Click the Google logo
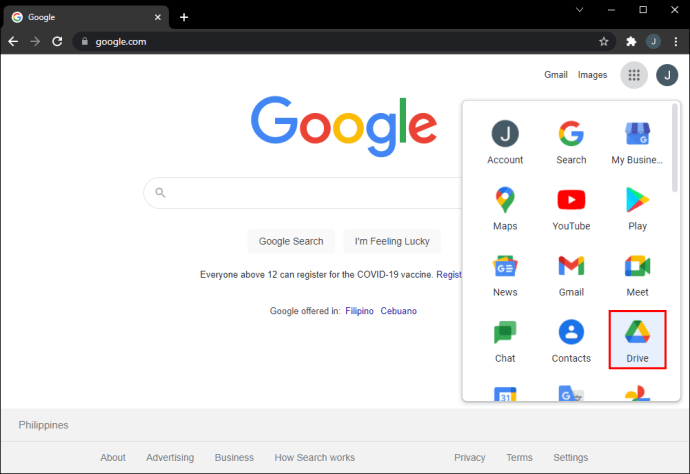 coord(344,126)
